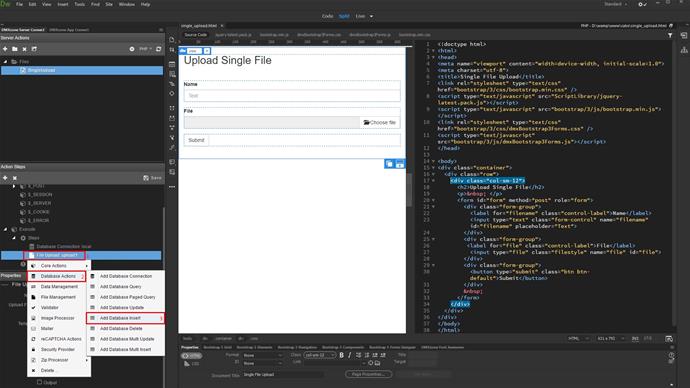690x388 pixels.
Task: Collapse the Execute node
Action: 6,229
